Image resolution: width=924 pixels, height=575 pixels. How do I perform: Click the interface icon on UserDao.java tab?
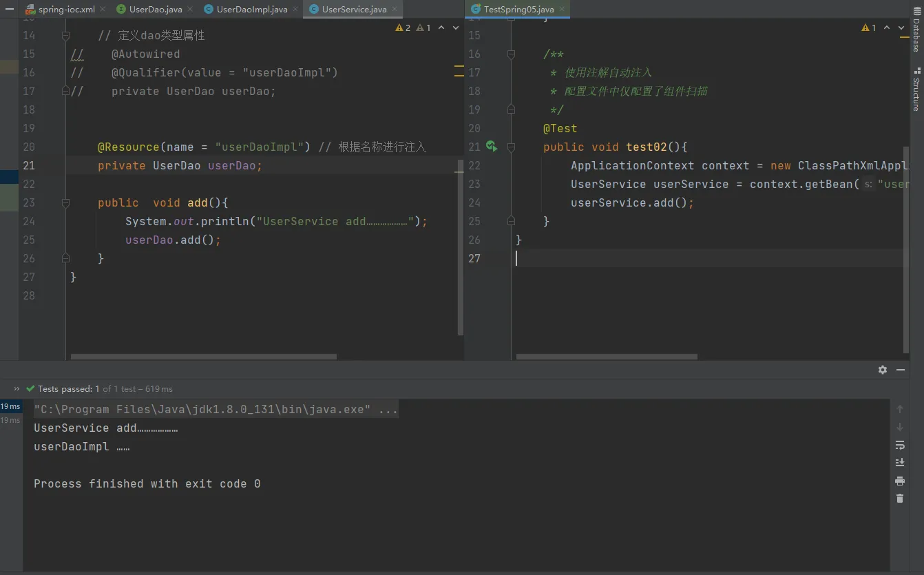(x=121, y=10)
